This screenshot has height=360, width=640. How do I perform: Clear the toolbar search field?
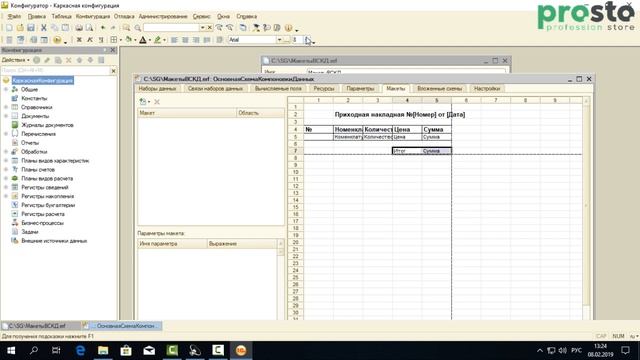210,28
